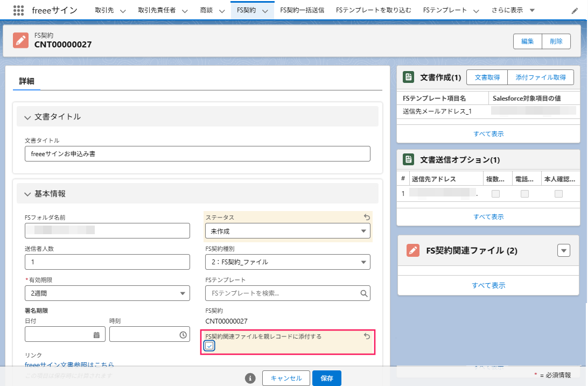Undo the ステータス field change
The height and width of the screenshot is (386, 588).
(x=367, y=217)
